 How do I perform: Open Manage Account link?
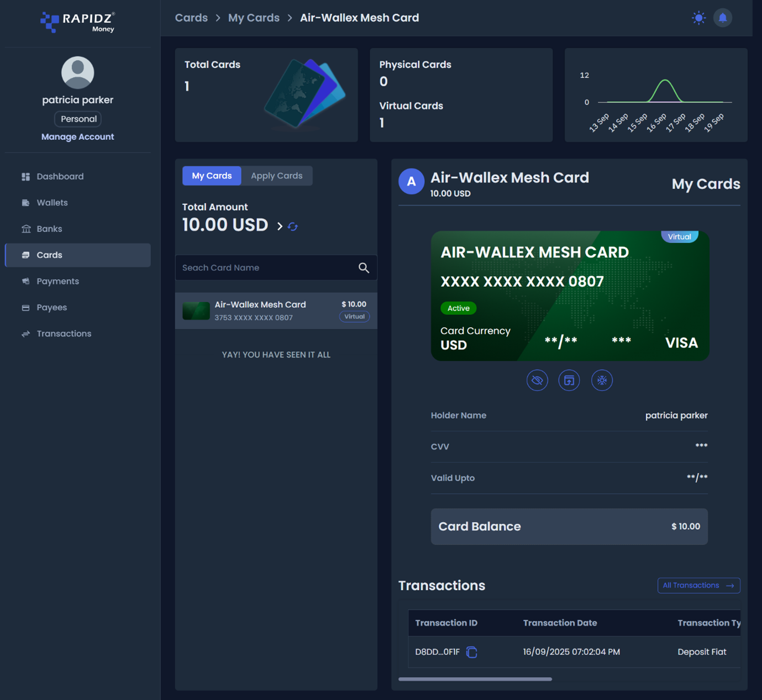77,136
